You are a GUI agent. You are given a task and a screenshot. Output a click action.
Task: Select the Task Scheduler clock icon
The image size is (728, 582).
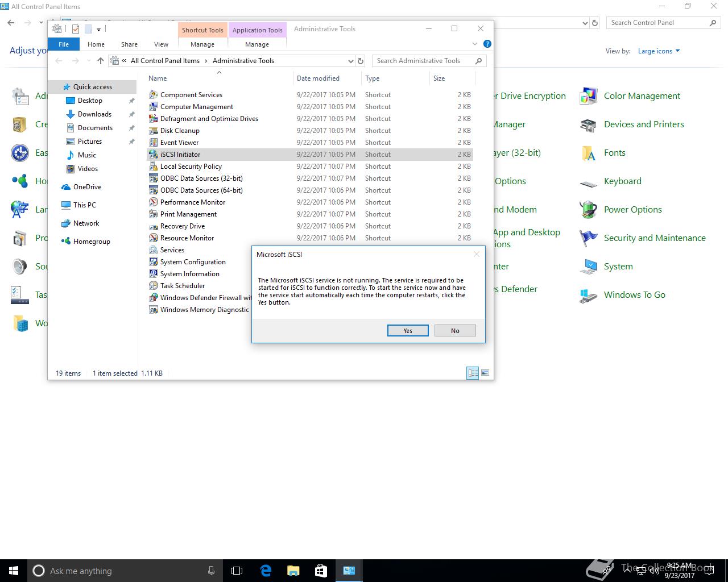(153, 286)
